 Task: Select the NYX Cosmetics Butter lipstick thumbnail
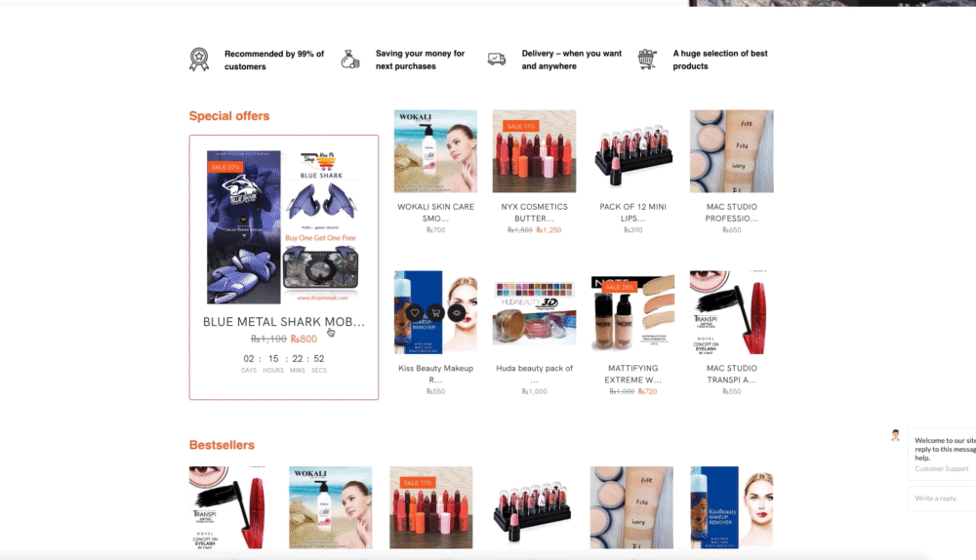534,151
